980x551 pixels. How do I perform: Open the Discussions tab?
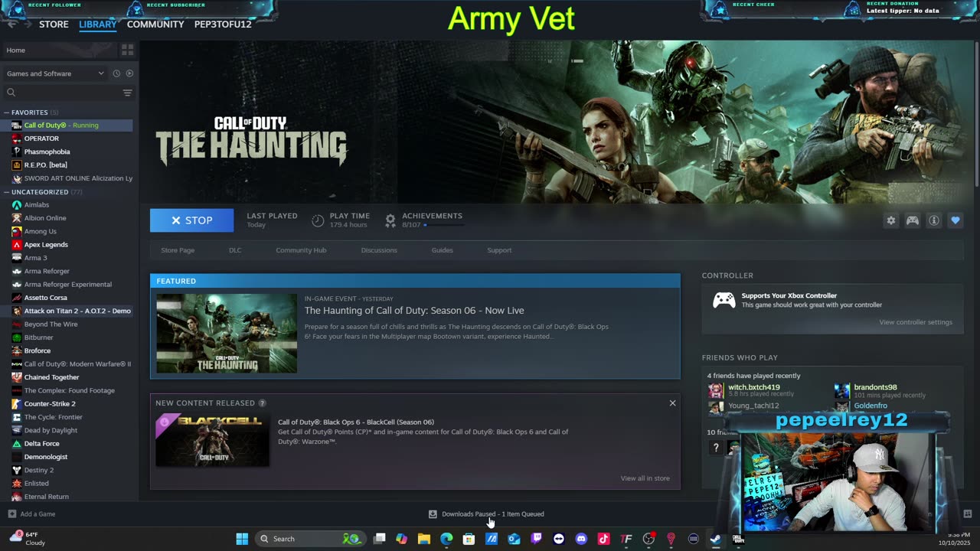tap(379, 250)
